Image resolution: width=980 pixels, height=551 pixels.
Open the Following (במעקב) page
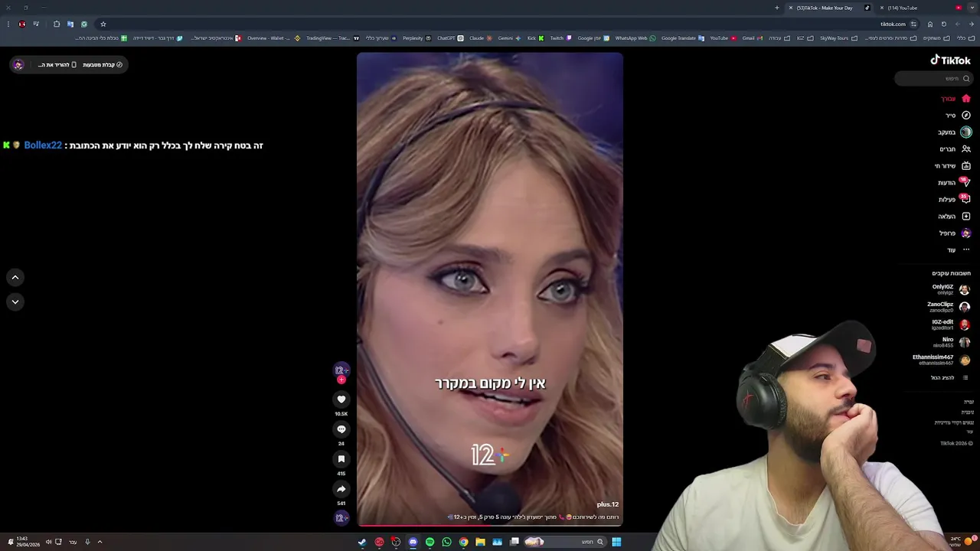(955, 132)
